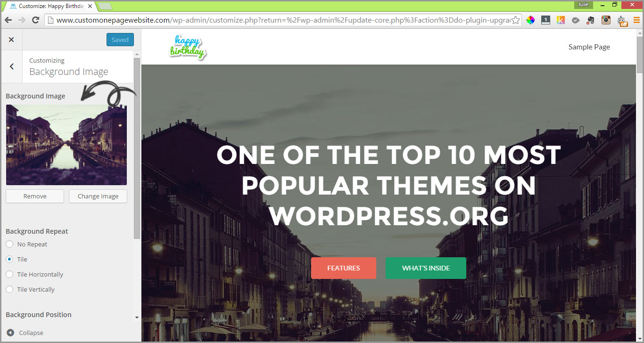
Task: Click the Collapse text label
Action: [31, 333]
